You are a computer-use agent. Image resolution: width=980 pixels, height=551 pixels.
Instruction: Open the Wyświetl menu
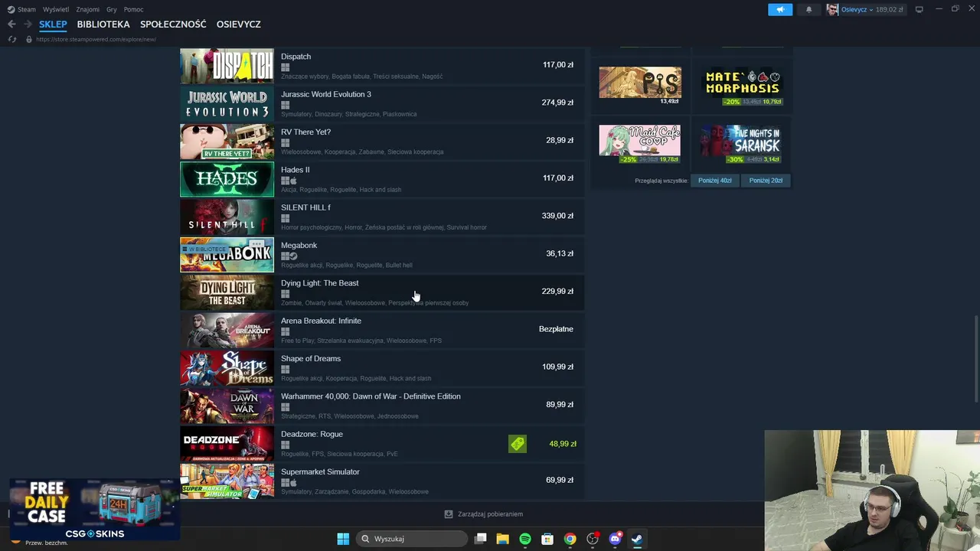tap(55, 9)
